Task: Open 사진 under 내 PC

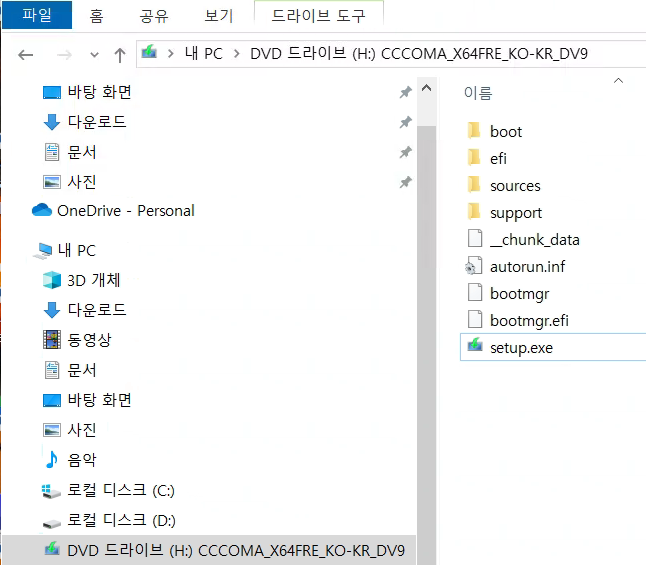Action: pos(82,430)
